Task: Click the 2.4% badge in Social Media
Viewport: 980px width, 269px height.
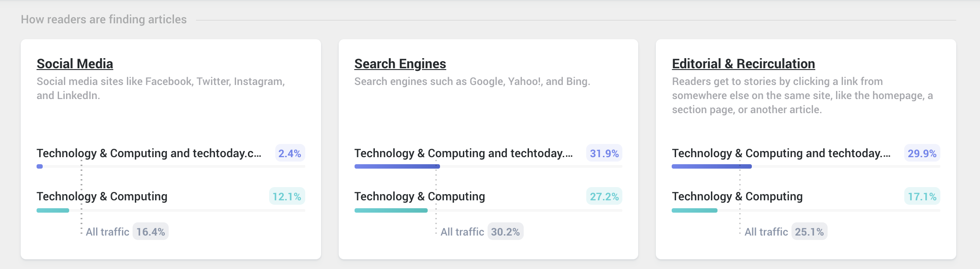Action: pyautogui.click(x=290, y=153)
